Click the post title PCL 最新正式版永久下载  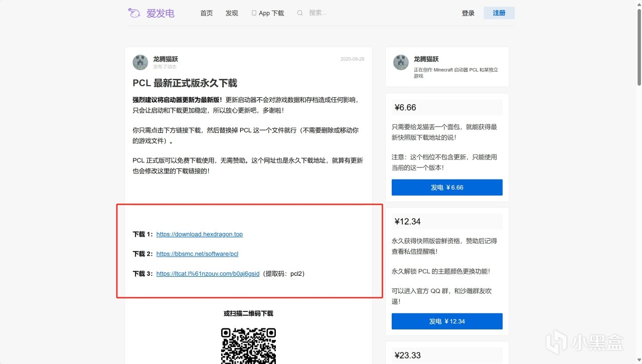pyautogui.click(x=185, y=83)
